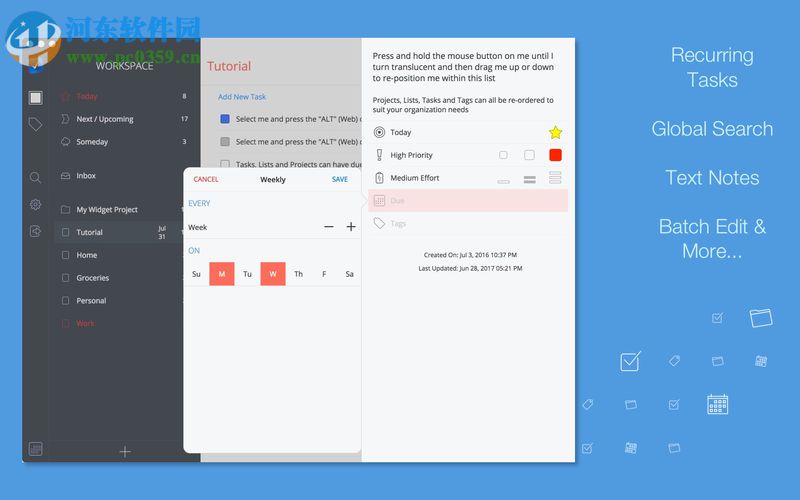
Task: Cancel the Weekly recurrence dialog
Action: (206, 179)
